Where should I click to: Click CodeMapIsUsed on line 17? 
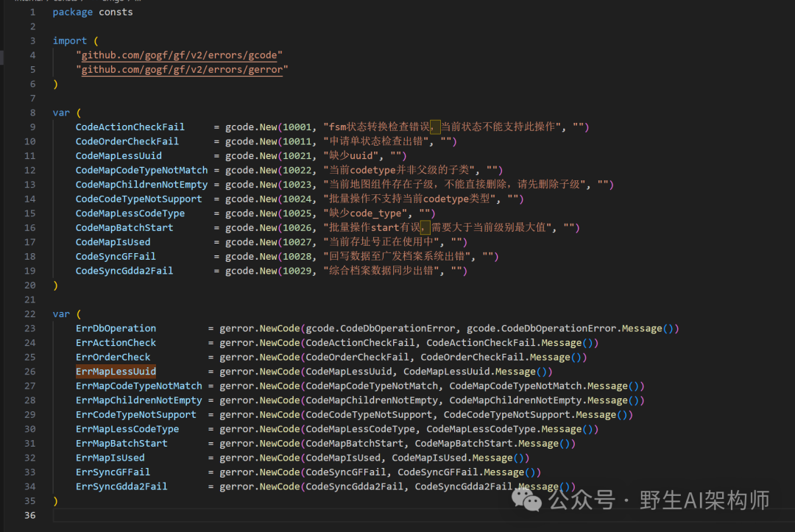coord(113,242)
